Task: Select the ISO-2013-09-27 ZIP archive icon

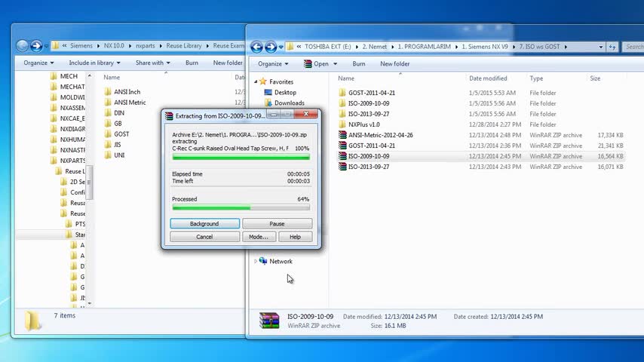Action: pos(342,167)
